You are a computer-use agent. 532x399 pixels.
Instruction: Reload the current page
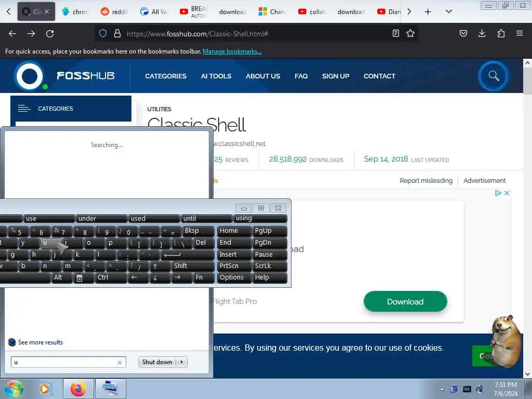(x=50, y=34)
